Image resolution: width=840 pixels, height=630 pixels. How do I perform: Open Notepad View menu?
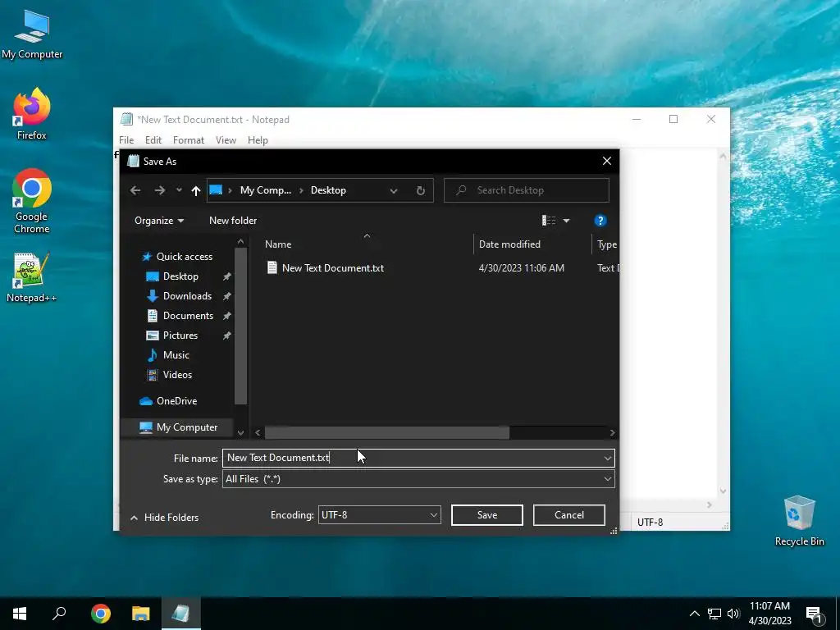(226, 140)
